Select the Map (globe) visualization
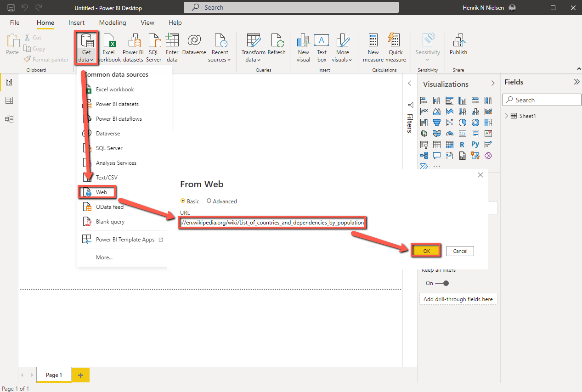The image size is (582, 392). tap(424, 134)
